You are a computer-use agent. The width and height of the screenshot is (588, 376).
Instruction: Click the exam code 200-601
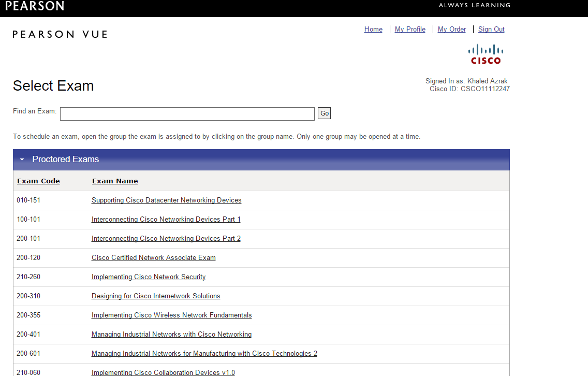click(x=28, y=354)
